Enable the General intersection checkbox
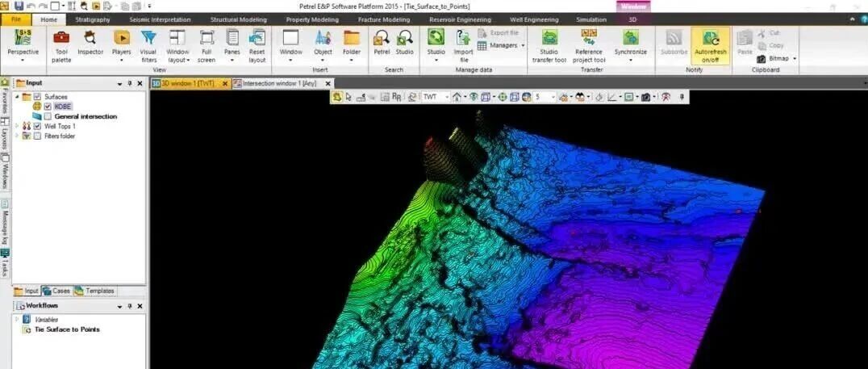This screenshot has height=369, width=868. [x=48, y=116]
